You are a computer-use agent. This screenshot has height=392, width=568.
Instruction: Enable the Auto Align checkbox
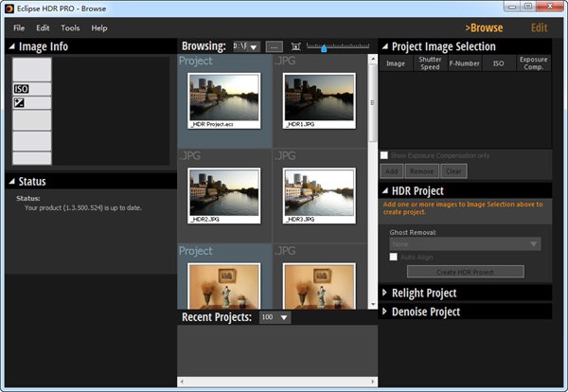pyautogui.click(x=394, y=257)
